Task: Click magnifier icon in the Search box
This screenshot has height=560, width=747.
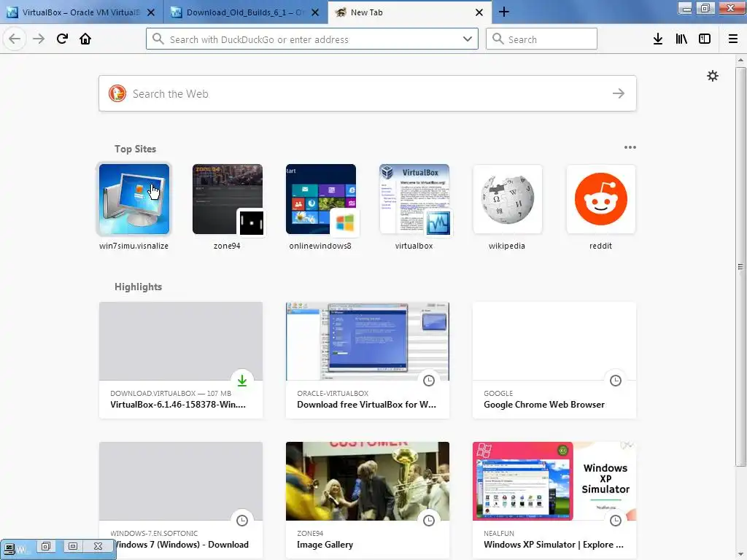Action: [498, 39]
